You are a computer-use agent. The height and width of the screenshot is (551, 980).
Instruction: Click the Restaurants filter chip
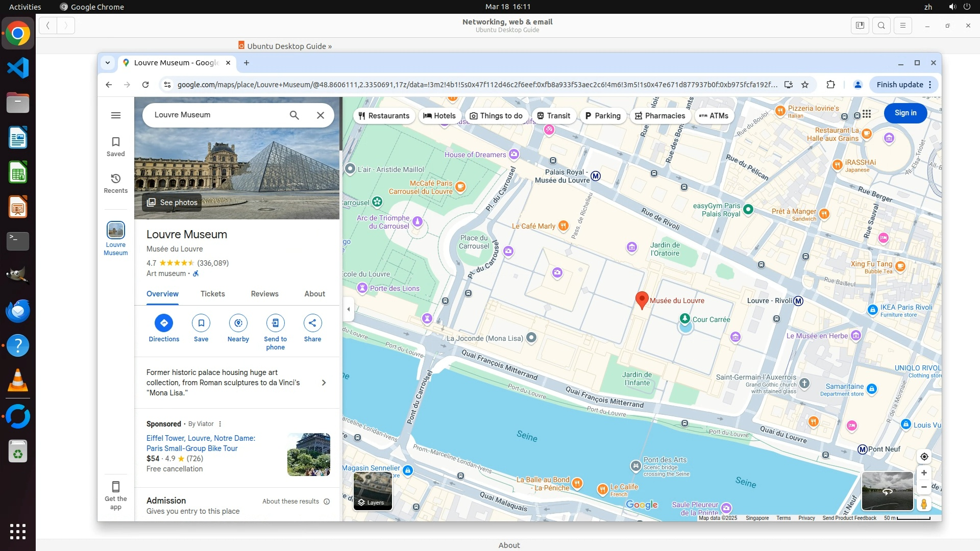pyautogui.click(x=384, y=116)
